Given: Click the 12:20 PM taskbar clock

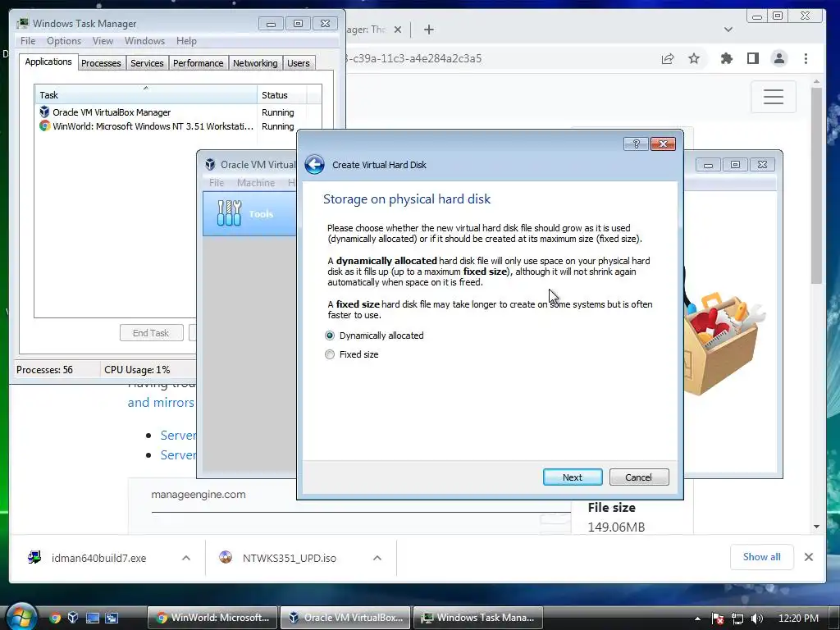Looking at the screenshot, I should (x=798, y=619).
